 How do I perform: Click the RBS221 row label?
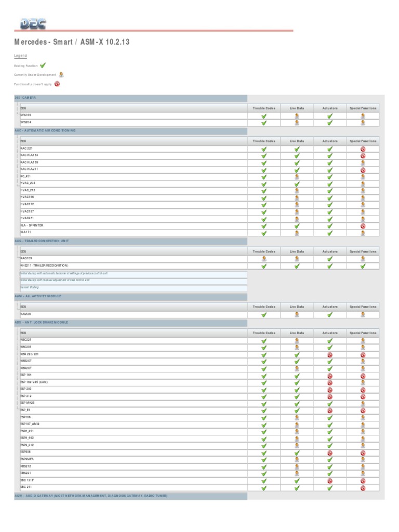coord(25,473)
